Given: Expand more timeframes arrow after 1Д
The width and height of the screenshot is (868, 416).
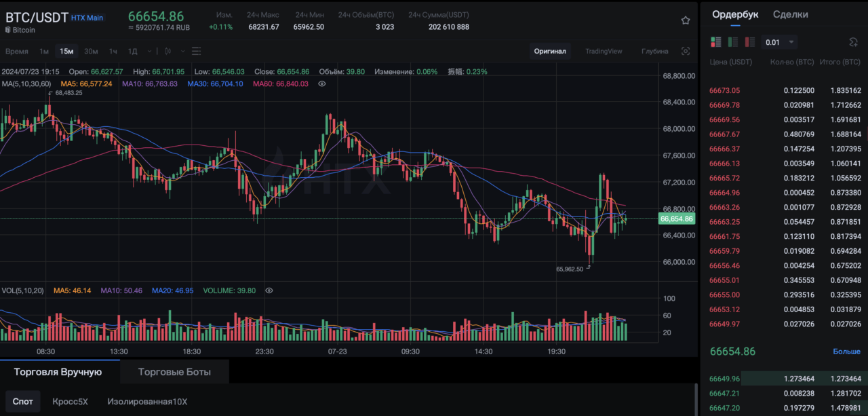Looking at the screenshot, I should coord(148,52).
